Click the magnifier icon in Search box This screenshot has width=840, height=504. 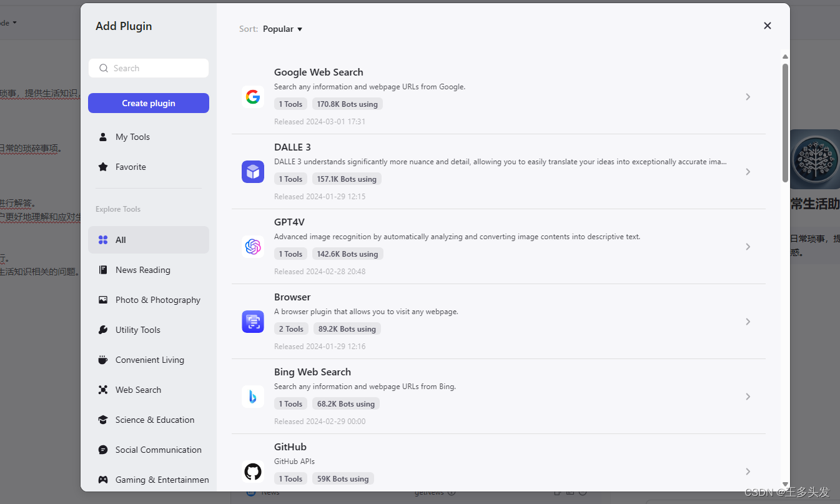click(x=104, y=68)
